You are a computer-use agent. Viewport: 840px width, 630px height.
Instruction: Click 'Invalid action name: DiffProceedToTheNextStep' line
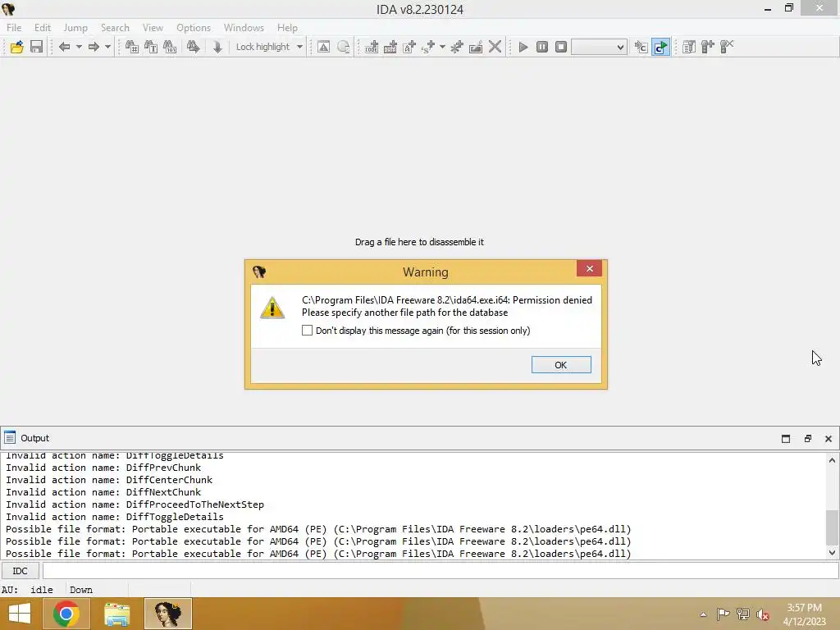135,504
